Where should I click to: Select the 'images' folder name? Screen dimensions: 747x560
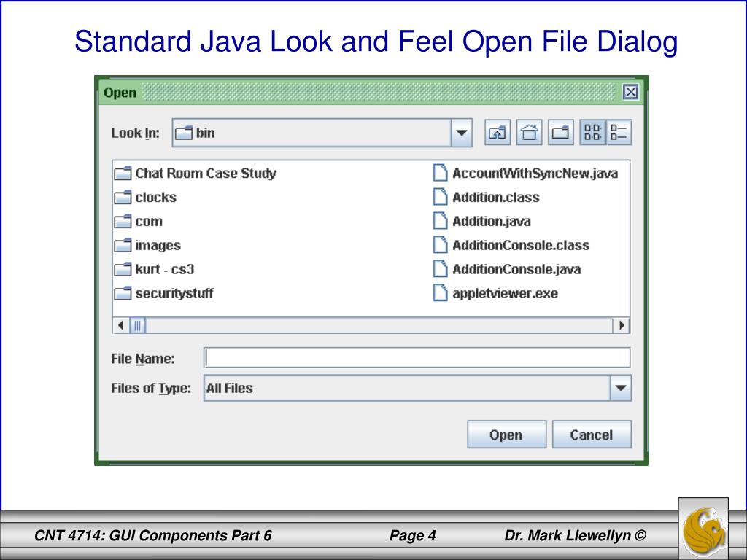(x=158, y=246)
